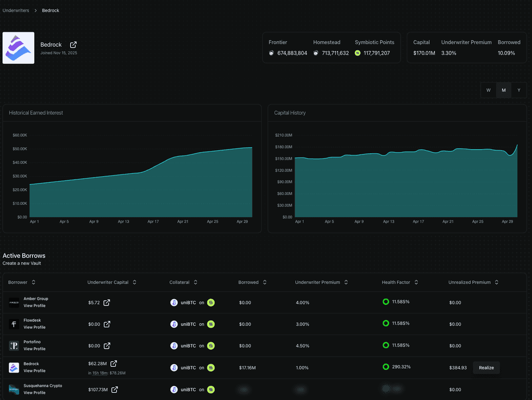Open external link next to Susquehanna $107.73M

pyautogui.click(x=115, y=390)
